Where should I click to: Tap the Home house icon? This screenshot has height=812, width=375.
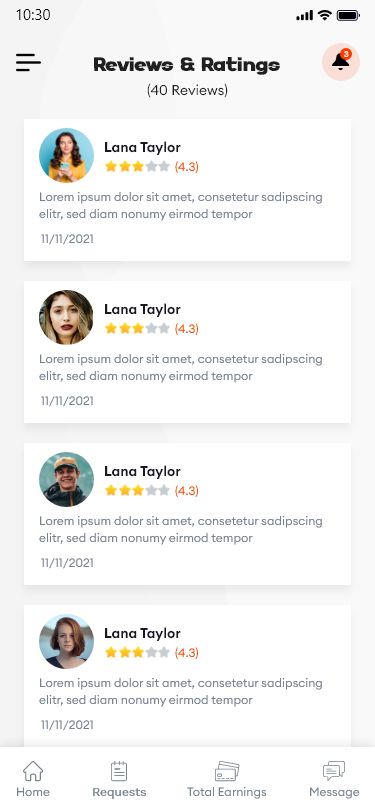(33, 771)
